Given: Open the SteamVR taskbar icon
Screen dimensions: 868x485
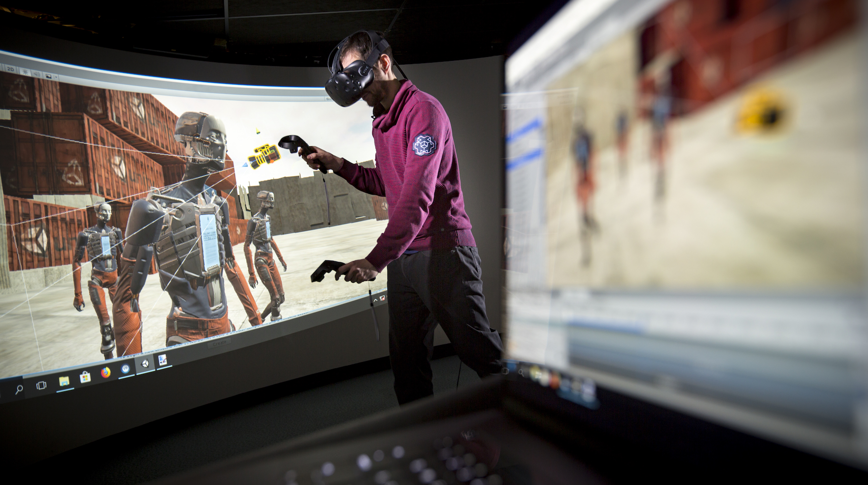Looking at the screenshot, I should coord(125,369).
